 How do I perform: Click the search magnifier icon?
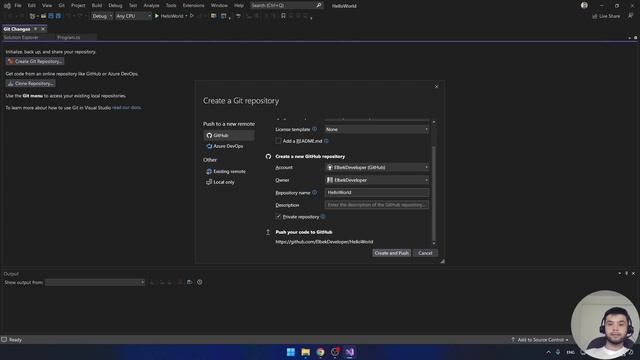click(319, 5)
